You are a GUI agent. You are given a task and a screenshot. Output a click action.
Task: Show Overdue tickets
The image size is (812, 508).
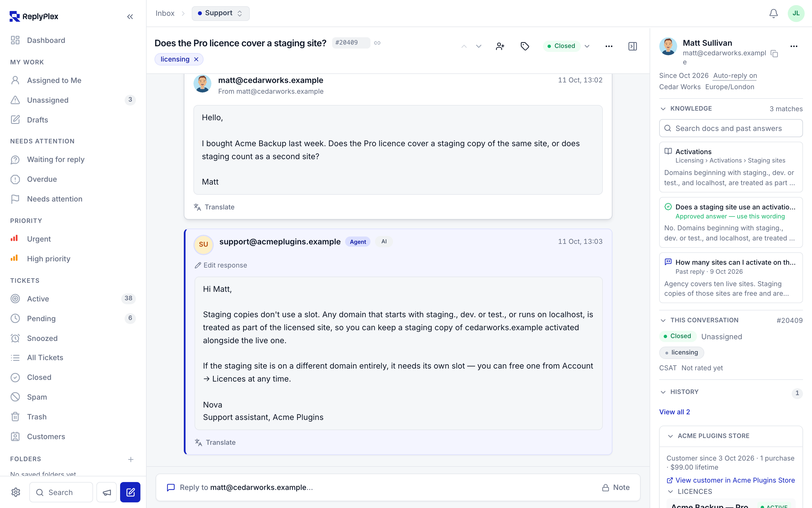click(73, 179)
